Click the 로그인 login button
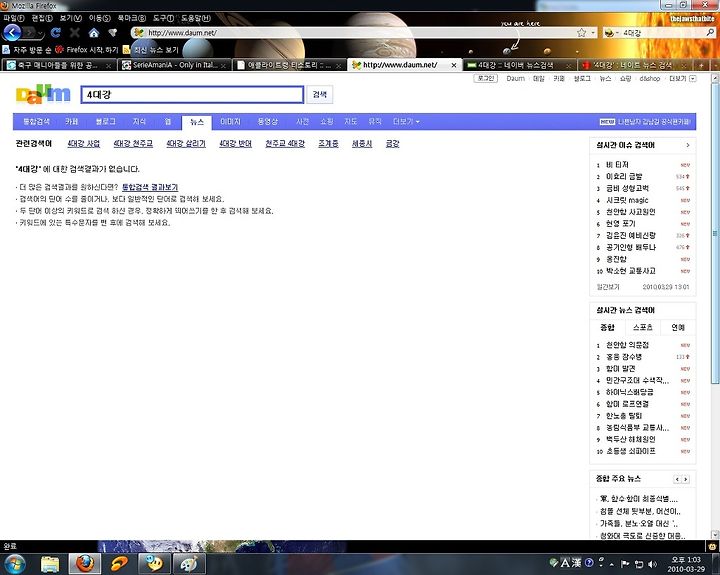 click(x=485, y=79)
